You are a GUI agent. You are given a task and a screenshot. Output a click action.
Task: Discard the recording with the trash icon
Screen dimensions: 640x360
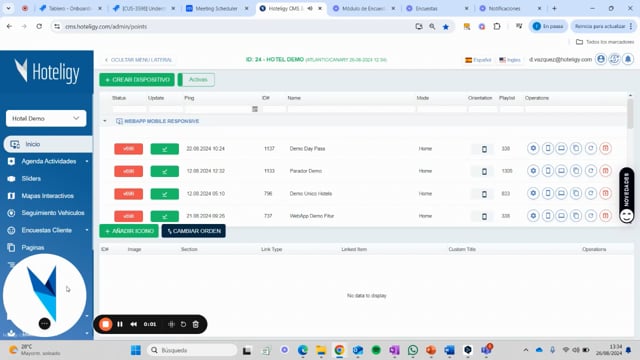(196, 324)
